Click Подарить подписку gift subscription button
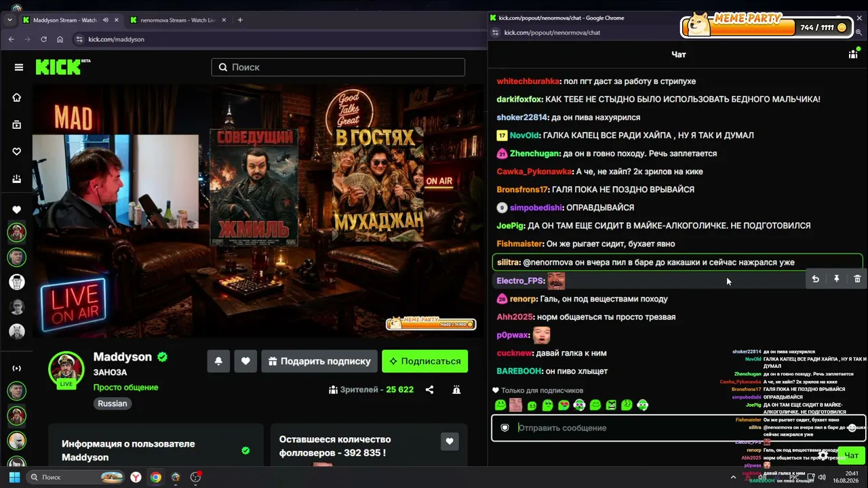The height and width of the screenshot is (488, 868). coord(319,361)
